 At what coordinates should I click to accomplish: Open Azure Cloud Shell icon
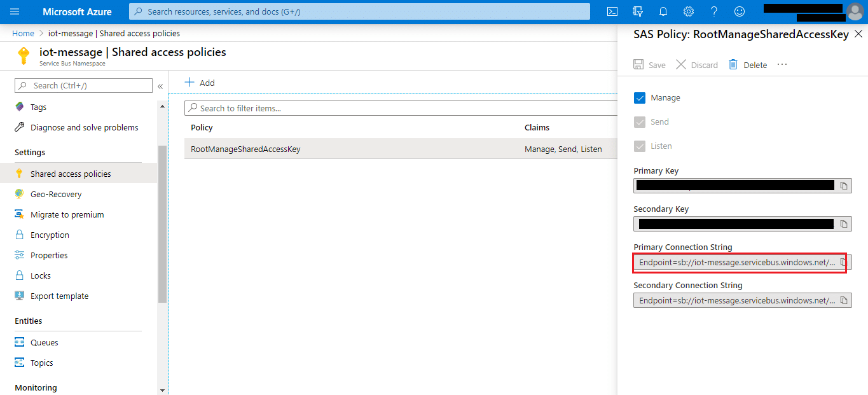pos(612,11)
